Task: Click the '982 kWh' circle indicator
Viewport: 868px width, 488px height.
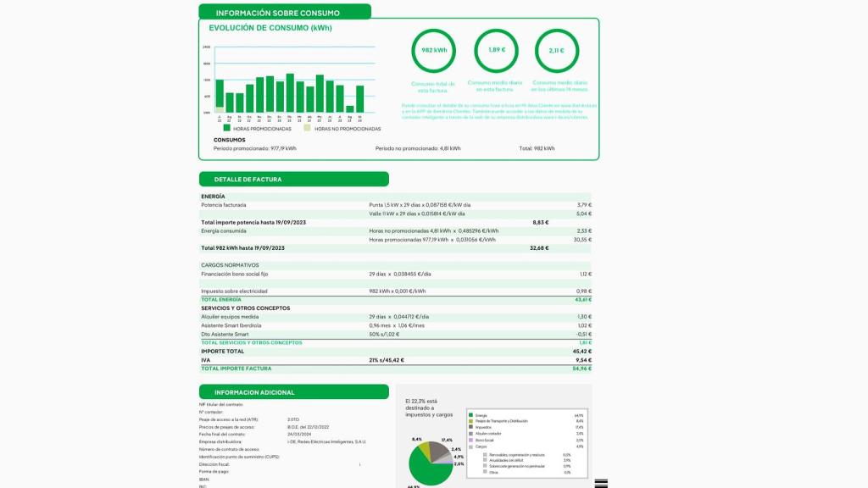Action: click(433, 50)
